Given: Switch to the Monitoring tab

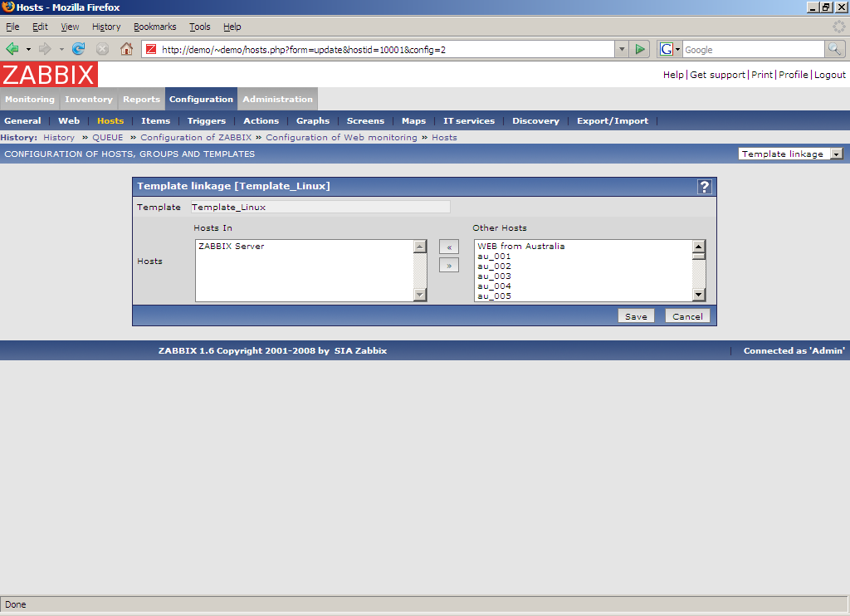Looking at the screenshot, I should [30, 100].
